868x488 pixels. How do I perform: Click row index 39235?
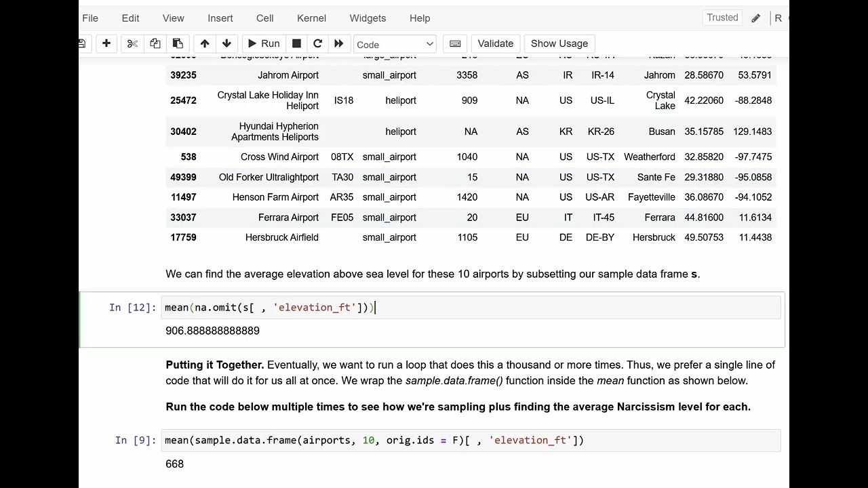[x=183, y=75]
